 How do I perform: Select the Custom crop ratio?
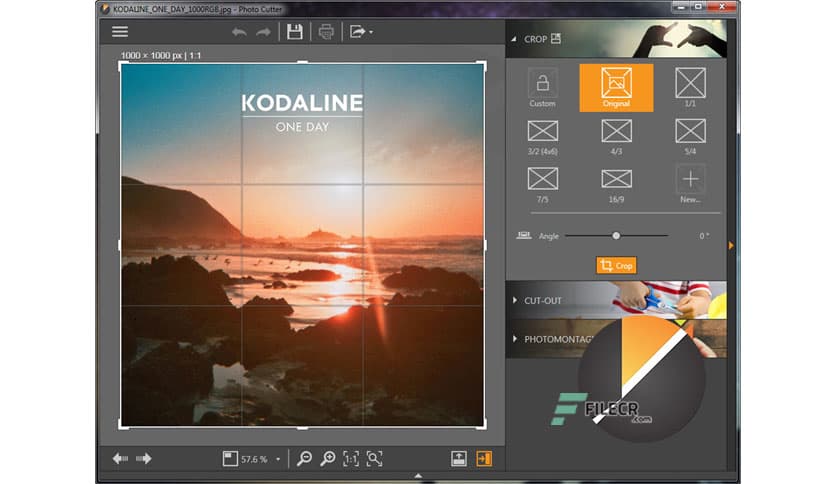(x=542, y=88)
